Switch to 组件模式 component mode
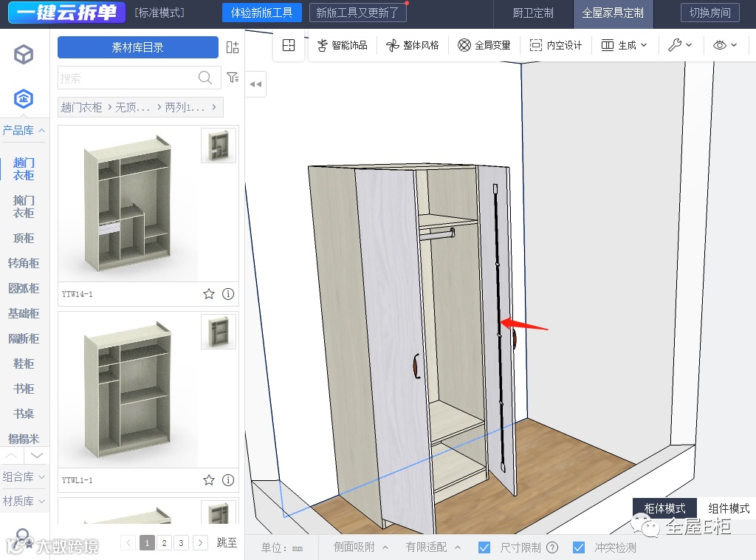The width and height of the screenshot is (756, 560). (729, 508)
